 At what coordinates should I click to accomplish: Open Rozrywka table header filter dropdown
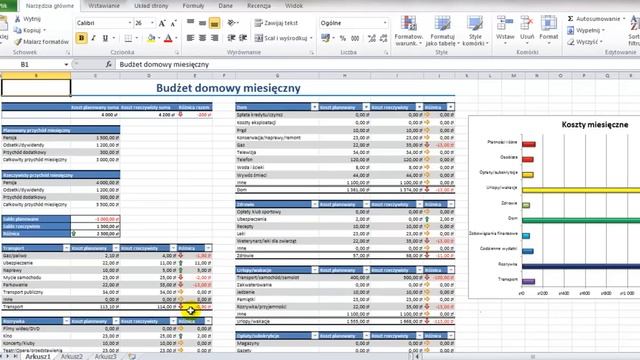pos(67,321)
